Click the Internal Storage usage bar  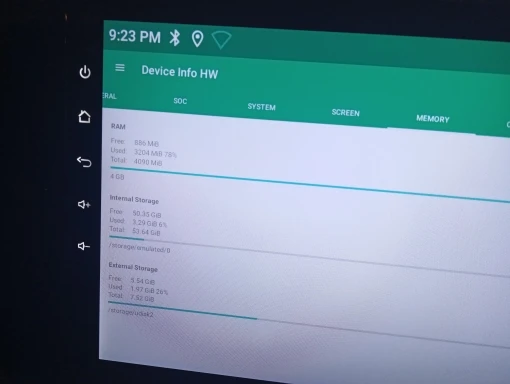[x=309, y=256]
